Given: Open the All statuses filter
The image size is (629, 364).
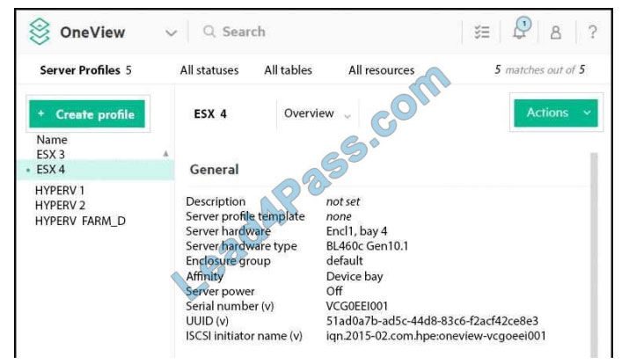Looking at the screenshot, I should [209, 70].
